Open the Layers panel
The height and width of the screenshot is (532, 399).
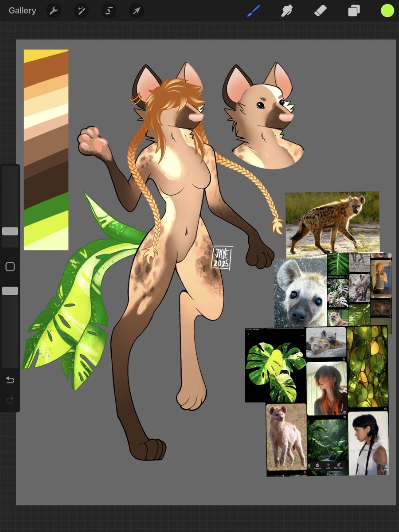(354, 11)
